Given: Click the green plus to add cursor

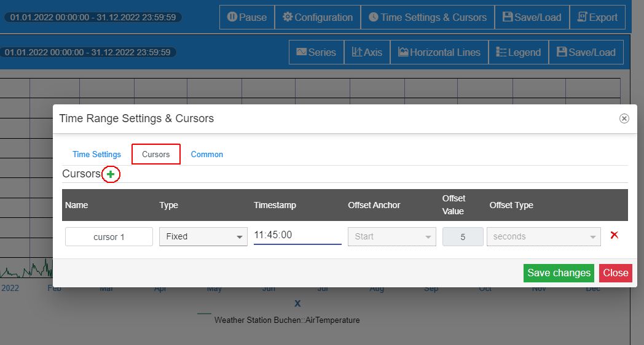Looking at the screenshot, I should pyautogui.click(x=111, y=174).
